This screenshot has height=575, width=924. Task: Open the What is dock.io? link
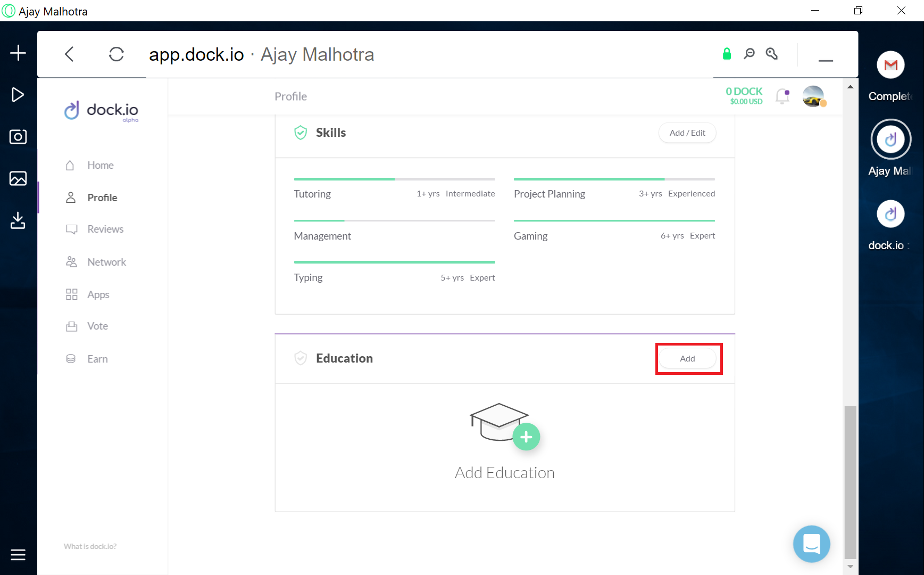pyautogui.click(x=90, y=546)
